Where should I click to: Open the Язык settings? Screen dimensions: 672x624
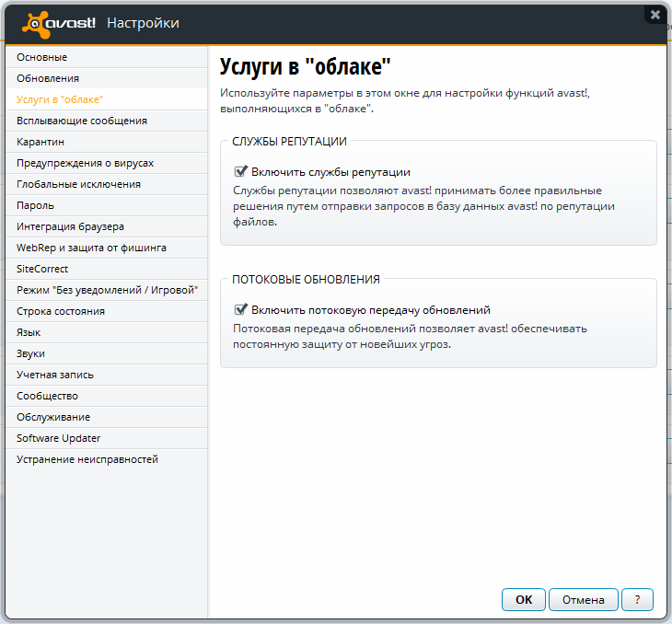pyautogui.click(x=107, y=332)
